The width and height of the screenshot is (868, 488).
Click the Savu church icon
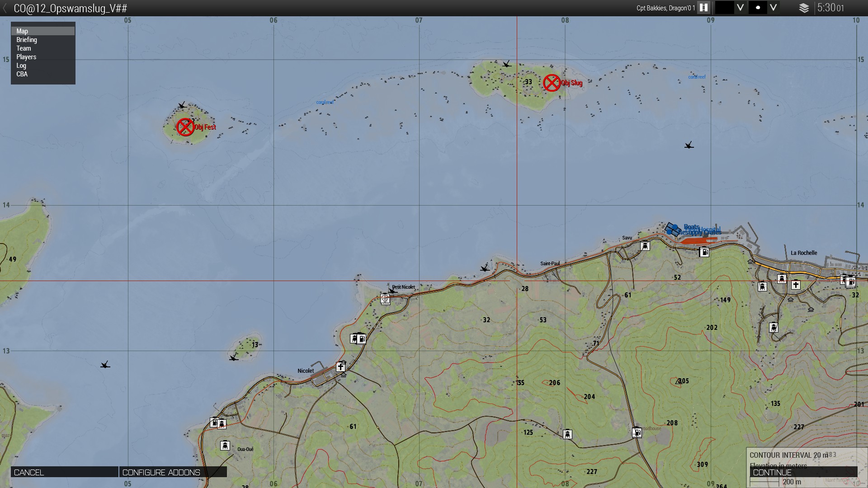click(645, 246)
